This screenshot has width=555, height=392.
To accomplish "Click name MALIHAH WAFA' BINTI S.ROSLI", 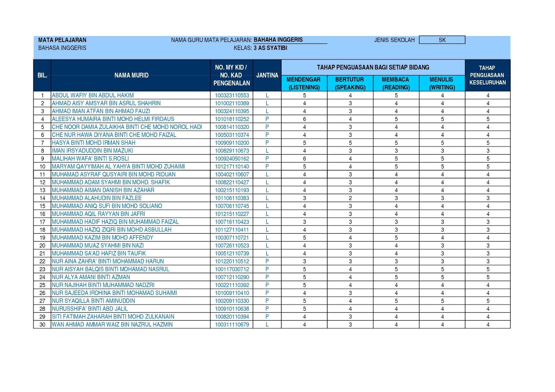I will pyautogui.click(x=90, y=158).
